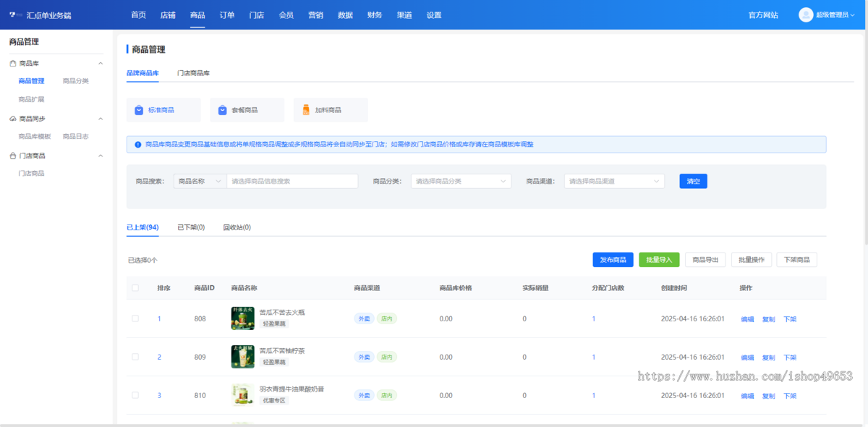868x427 pixels.
Task: Click the 商品库 box icon in sidebar
Action: pyautogui.click(x=13, y=64)
